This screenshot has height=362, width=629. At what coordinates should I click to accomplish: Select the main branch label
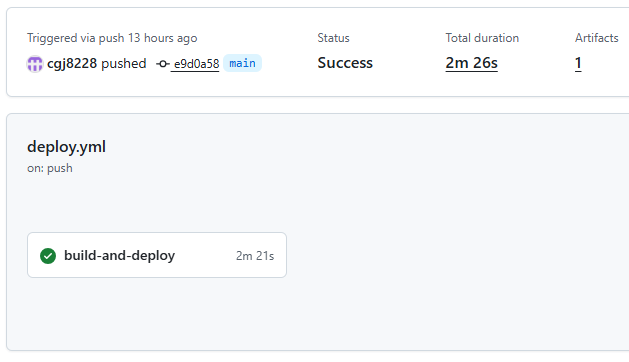[x=242, y=63]
